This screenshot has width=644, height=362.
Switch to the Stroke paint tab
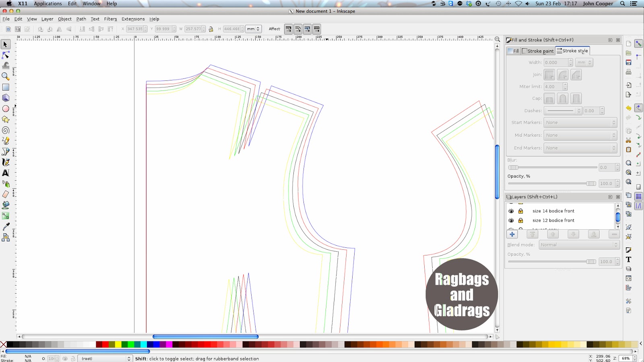(538, 51)
